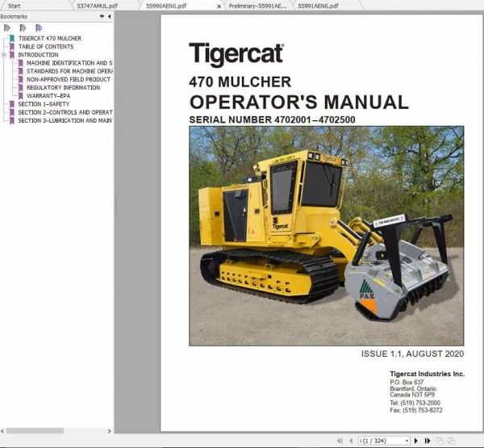Jump to last page button
Image resolution: width=484 pixels, height=448 pixels.
[x=428, y=441]
